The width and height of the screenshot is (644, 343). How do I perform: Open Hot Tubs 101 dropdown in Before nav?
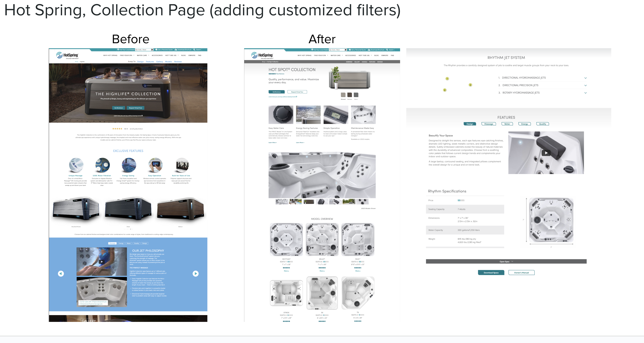(172, 55)
